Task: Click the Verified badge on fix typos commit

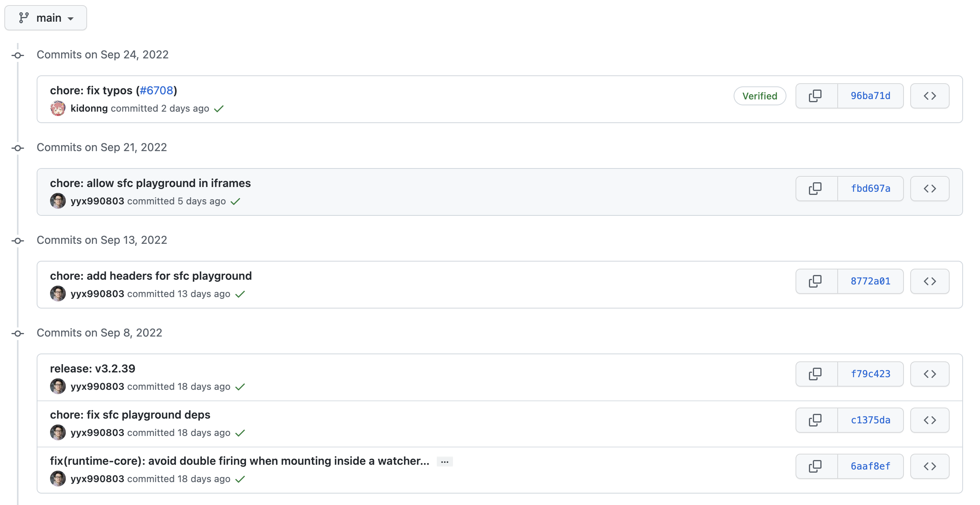Action: (760, 96)
